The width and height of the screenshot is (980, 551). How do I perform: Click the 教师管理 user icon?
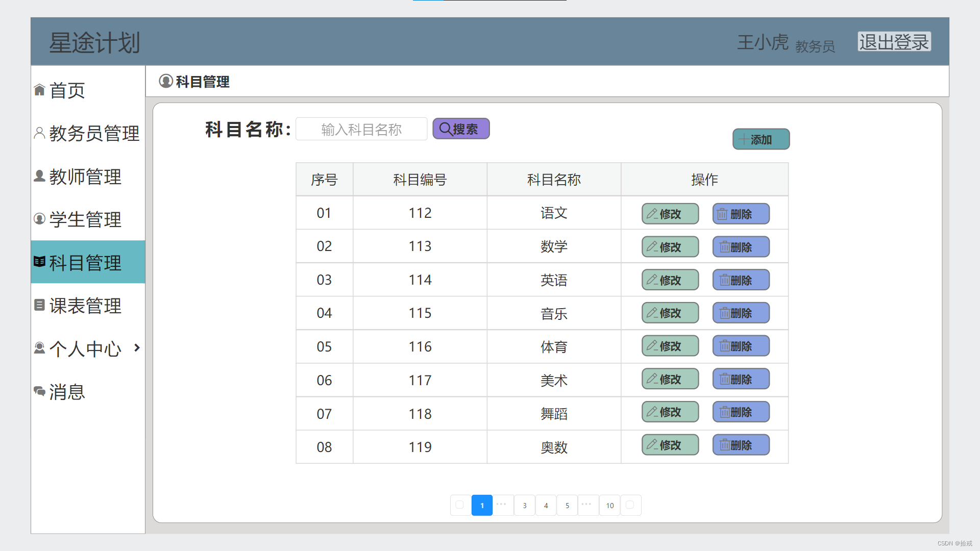[x=39, y=176]
